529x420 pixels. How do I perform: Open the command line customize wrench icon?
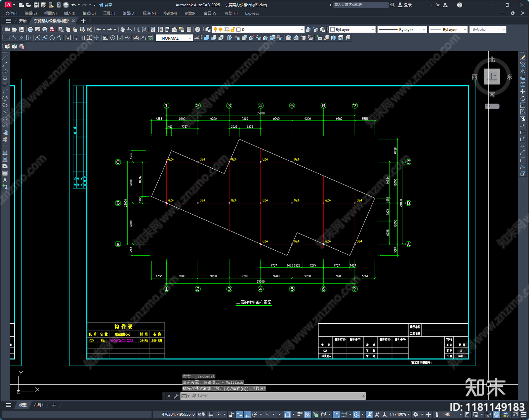176,396
